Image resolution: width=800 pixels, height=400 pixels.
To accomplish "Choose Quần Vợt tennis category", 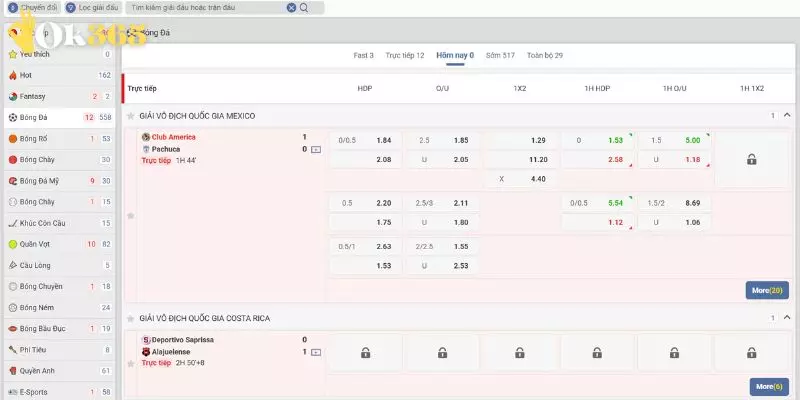I will pyautogui.click(x=36, y=243).
